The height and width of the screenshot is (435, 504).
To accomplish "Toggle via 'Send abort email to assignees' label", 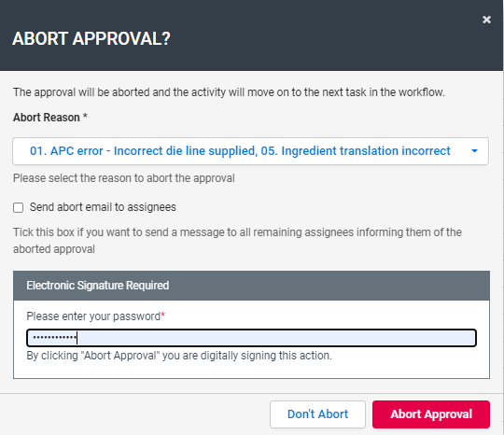I will [x=103, y=207].
